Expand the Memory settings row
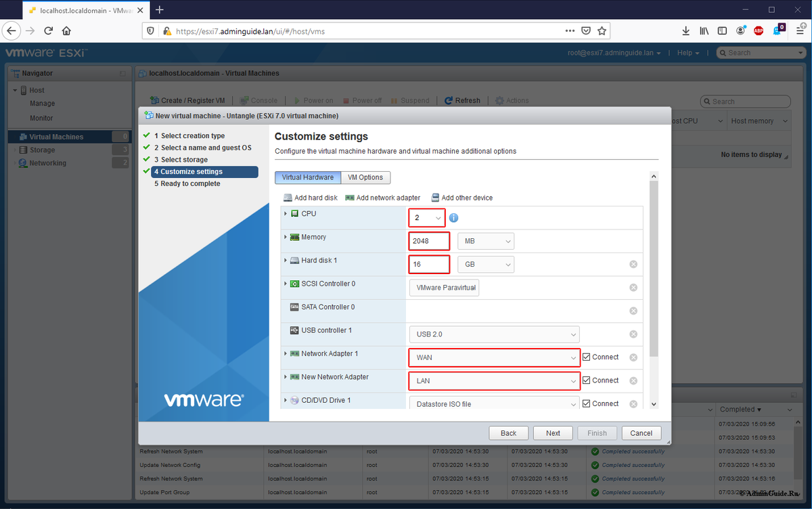812x509 pixels. point(286,237)
